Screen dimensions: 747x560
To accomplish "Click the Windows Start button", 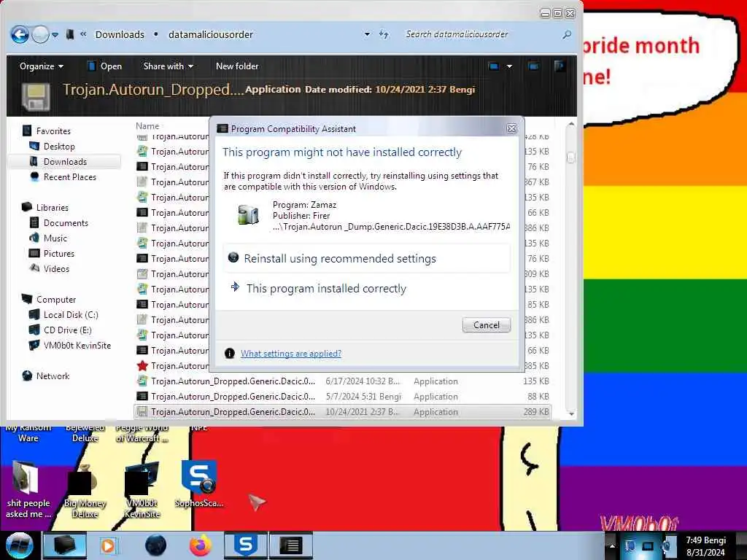I will click(x=19, y=545).
